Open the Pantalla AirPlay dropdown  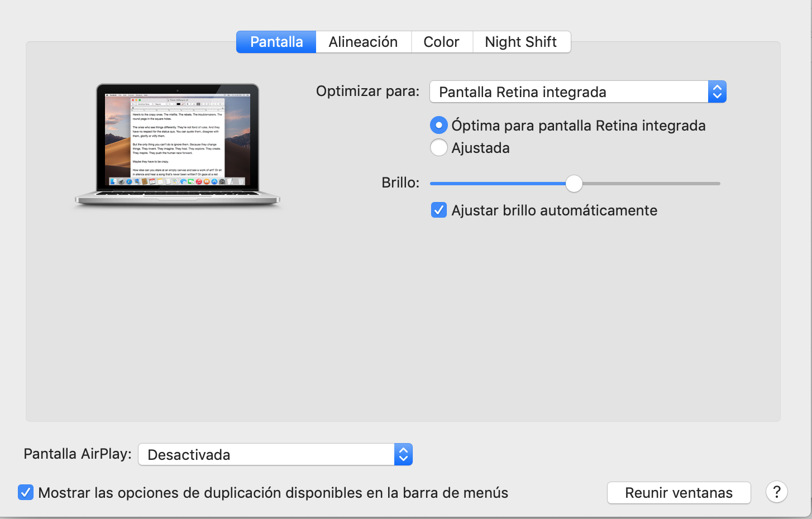275,455
